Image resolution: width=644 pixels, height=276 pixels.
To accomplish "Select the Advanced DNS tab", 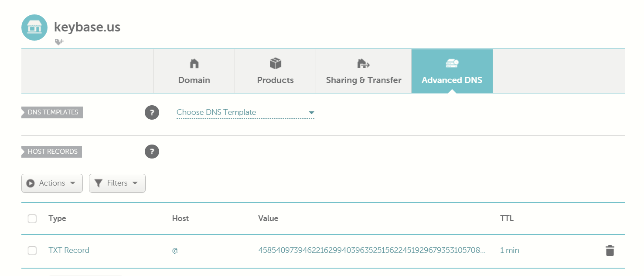I will 452,71.
